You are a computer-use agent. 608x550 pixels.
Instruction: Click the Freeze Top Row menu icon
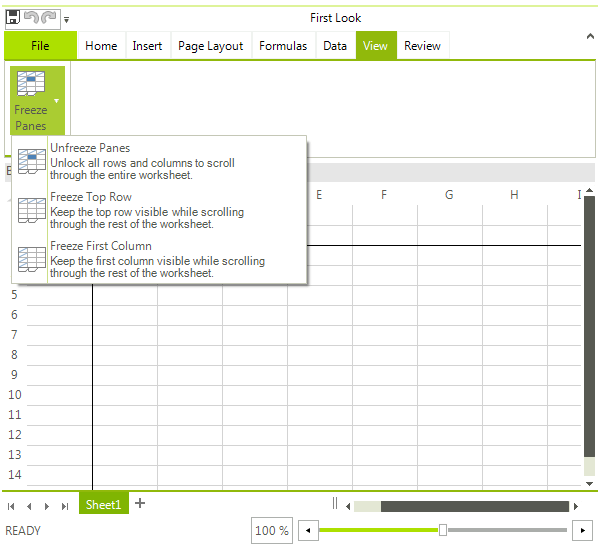click(x=31, y=211)
